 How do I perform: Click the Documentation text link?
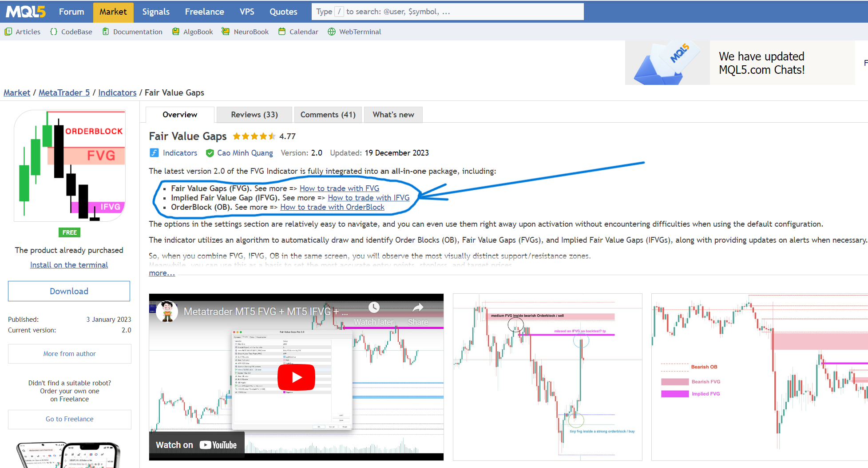pyautogui.click(x=138, y=32)
